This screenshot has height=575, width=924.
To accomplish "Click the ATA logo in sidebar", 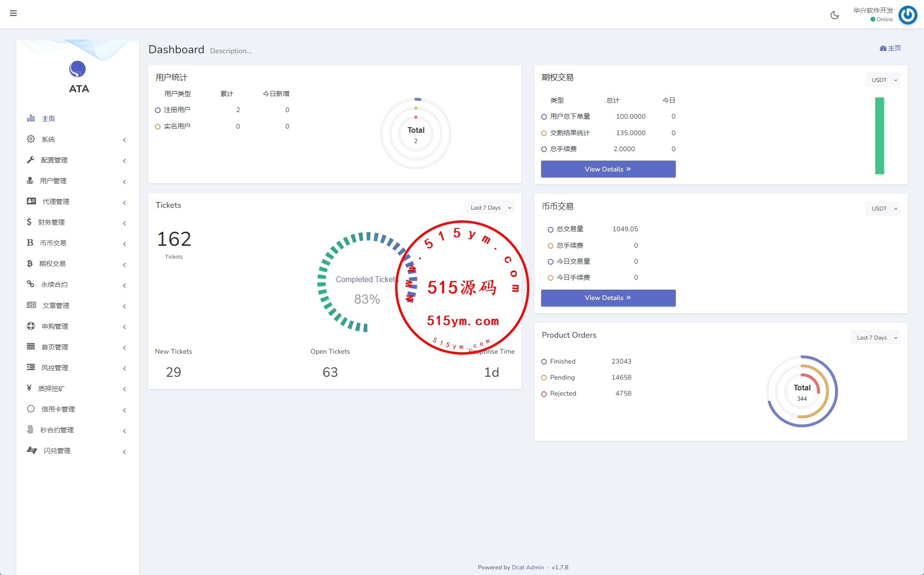I will (x=78, y=70).
